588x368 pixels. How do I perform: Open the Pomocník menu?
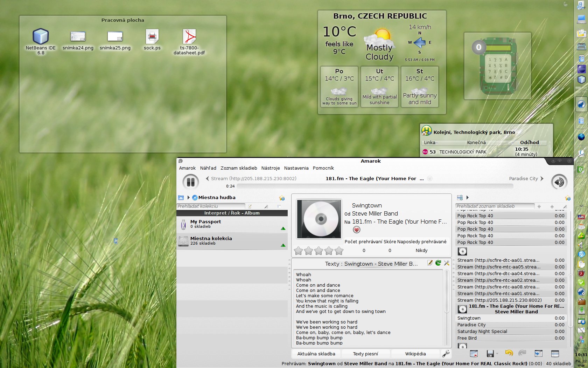click(323, 168)
